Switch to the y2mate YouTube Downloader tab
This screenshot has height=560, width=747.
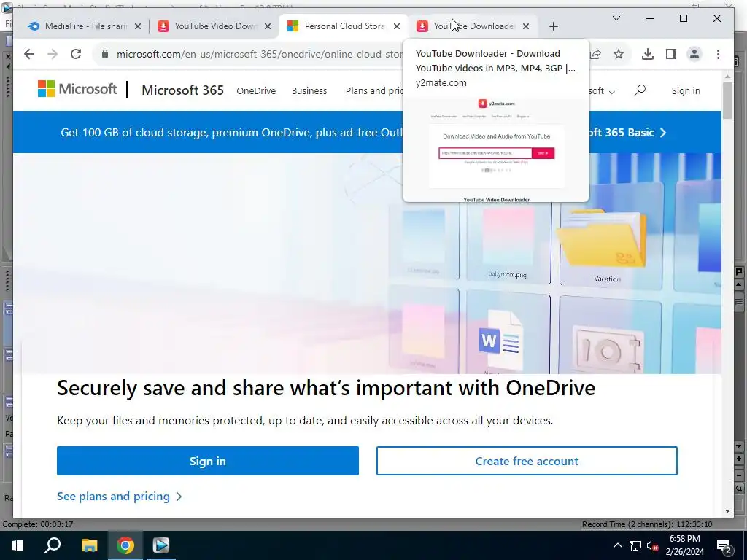tap(472, 26)
